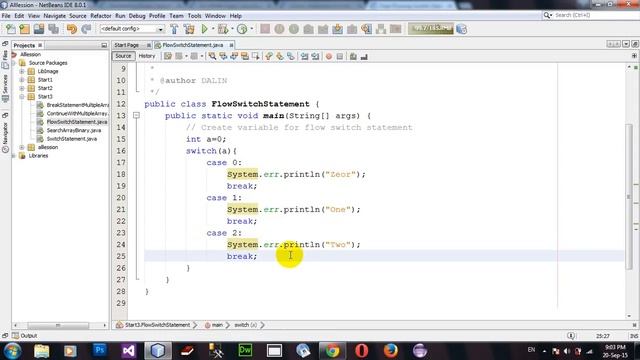Open the Edit menu
This screenshot has width=640, height=360.
pos(19,16)
